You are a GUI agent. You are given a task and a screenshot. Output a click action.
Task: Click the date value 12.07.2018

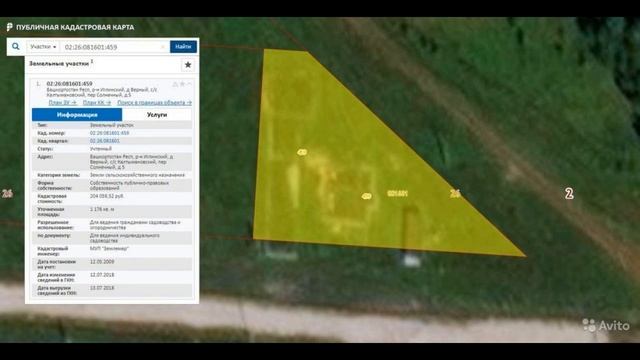pyautogui.click(x=102, y=275)
